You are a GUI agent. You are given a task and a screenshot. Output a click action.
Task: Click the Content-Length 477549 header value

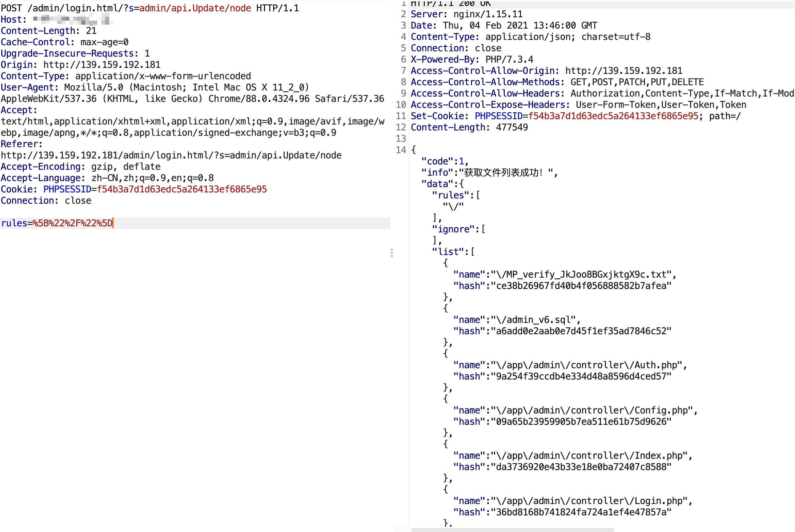512,127
